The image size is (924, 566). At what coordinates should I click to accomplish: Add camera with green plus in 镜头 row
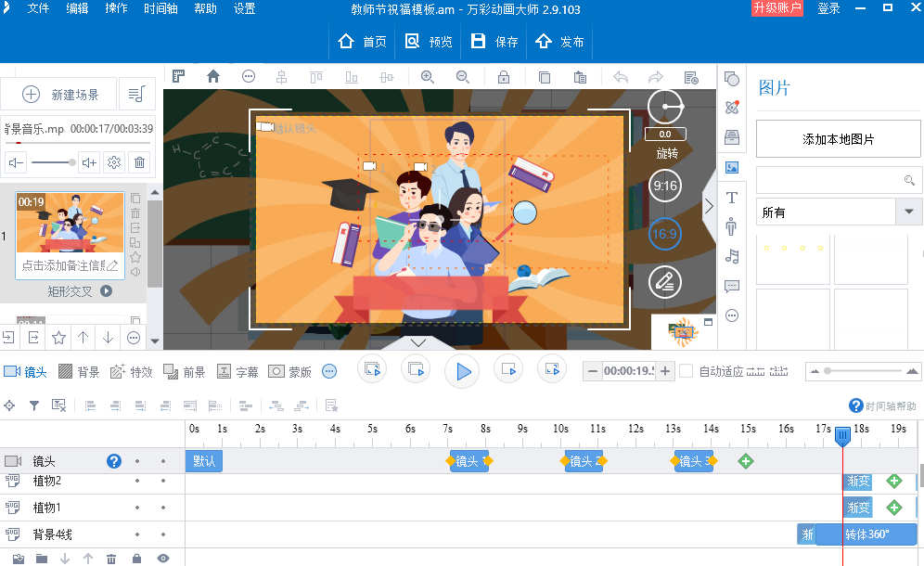[746, 461]
